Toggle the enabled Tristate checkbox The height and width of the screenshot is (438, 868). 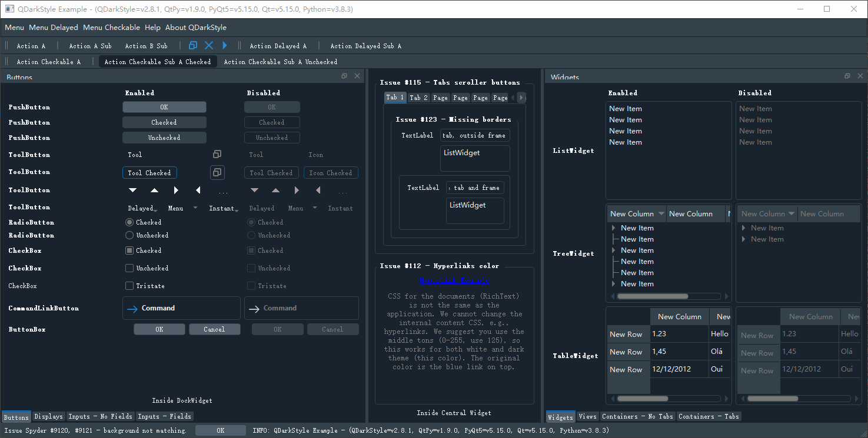(145, 286)
